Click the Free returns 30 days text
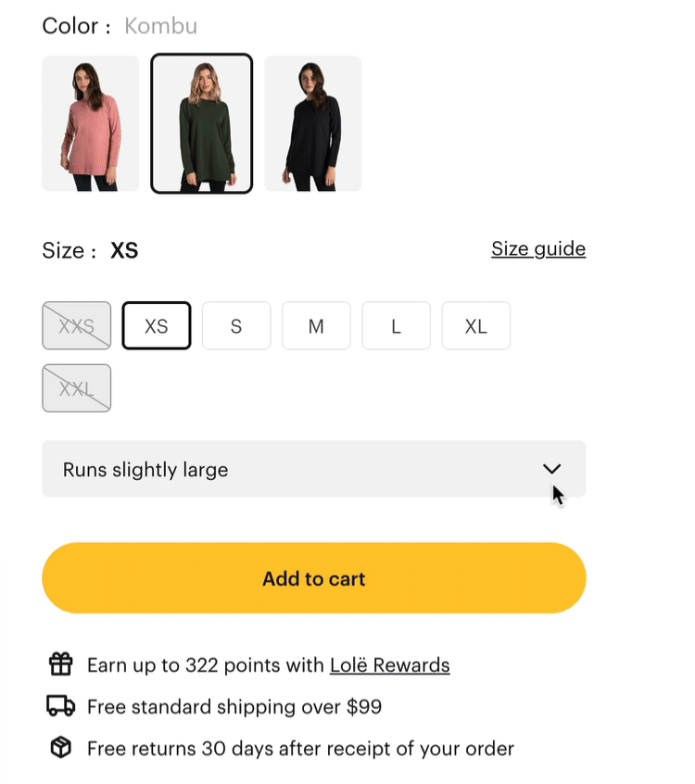This screenshot has width=695, height=784. (300, 749)
